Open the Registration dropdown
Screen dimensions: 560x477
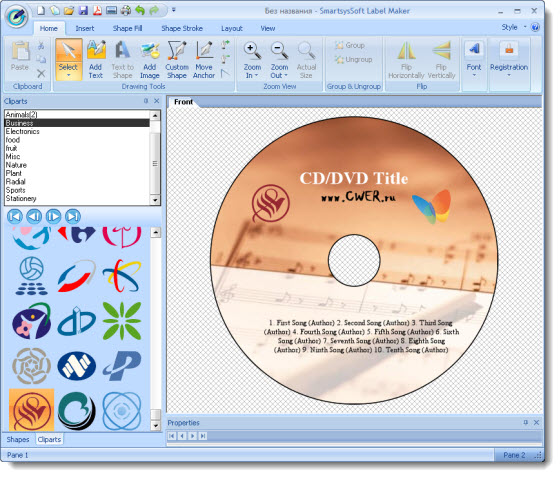point(509,59)
